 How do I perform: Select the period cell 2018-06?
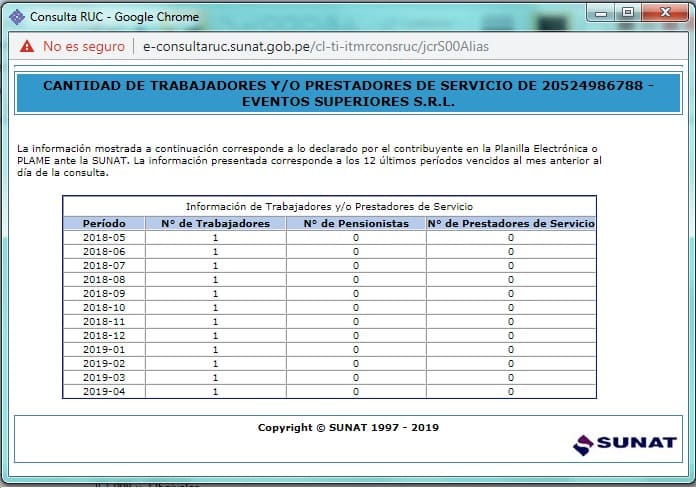point(104,252)
